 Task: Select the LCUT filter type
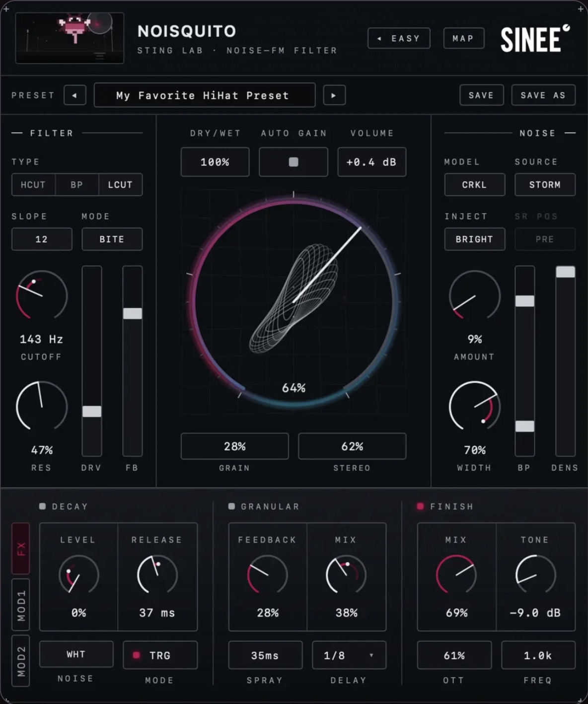121,185
